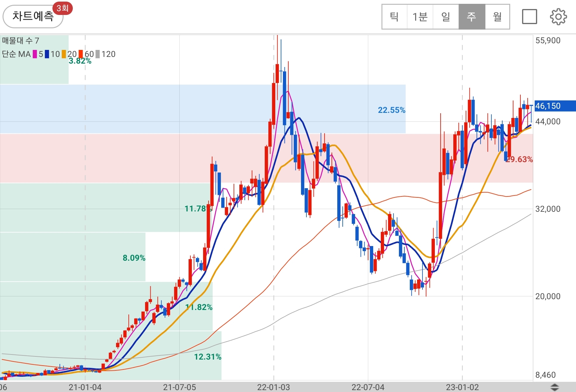This screenshot has height=392, width=576.
Task: Select the 1분 one-minute interval tab
Action: (420, 17)
